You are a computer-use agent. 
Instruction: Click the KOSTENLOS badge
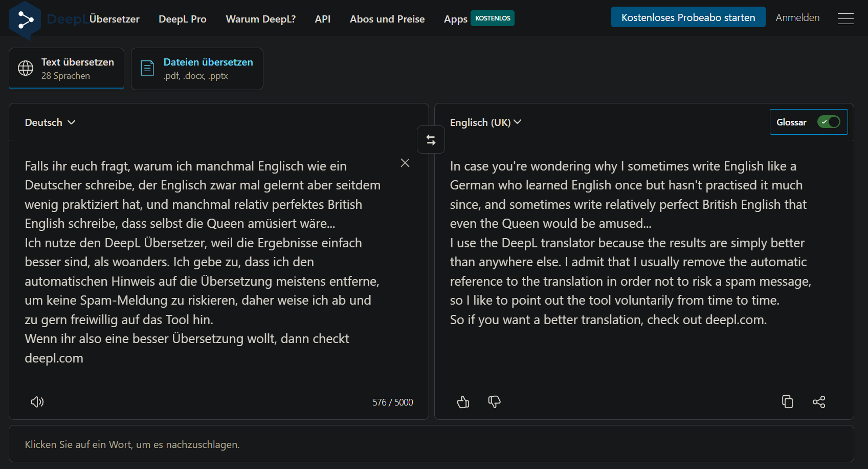493,18
